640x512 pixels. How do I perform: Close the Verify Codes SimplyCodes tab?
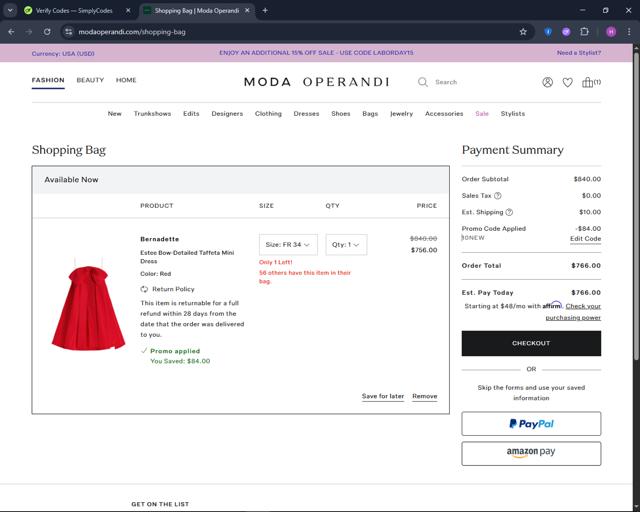point(128,11)
